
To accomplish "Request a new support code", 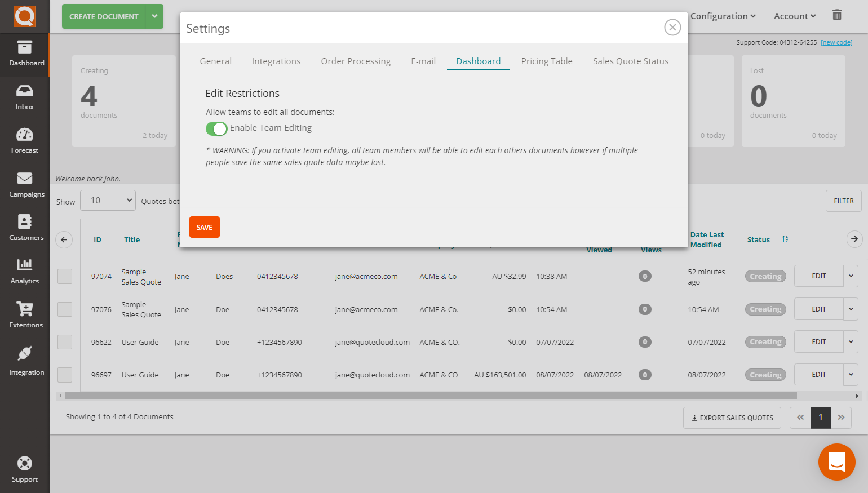I will tap(836, 42).
